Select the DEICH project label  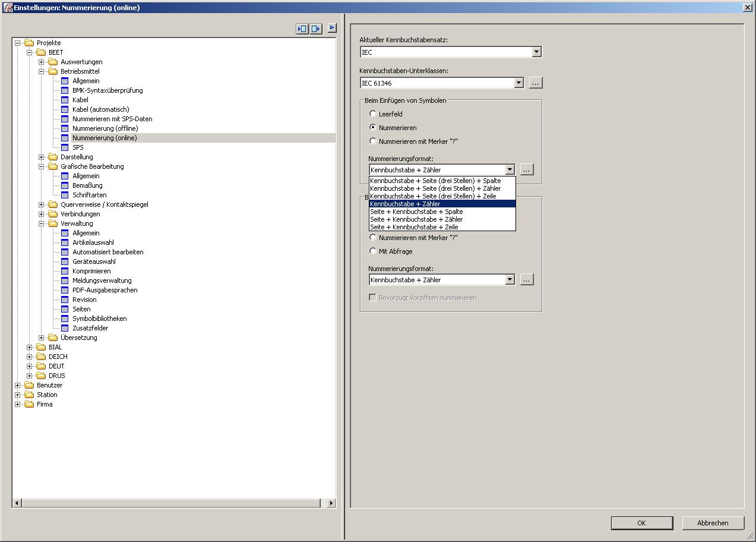58,357
